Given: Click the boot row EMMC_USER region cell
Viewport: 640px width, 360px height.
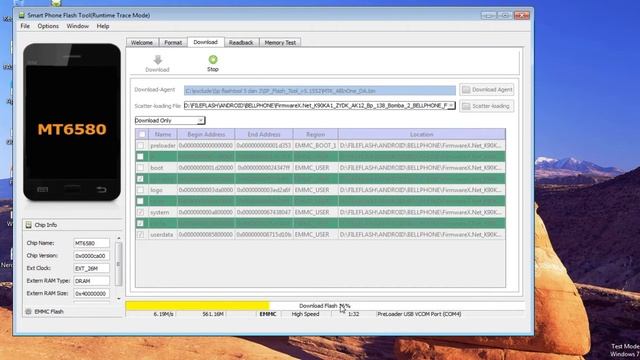Looking at the screenshot, I should pyautogui.click(x=316, y=168).
